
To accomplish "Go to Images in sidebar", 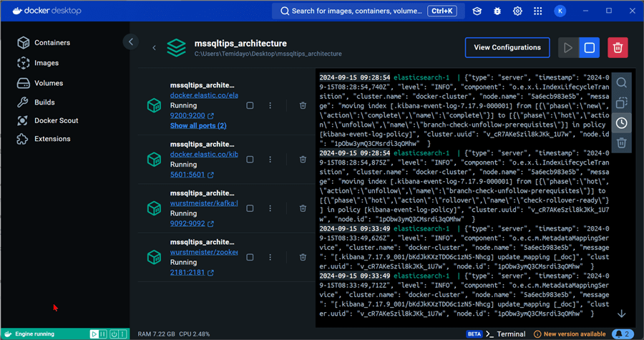I will [x=47, y=63].
